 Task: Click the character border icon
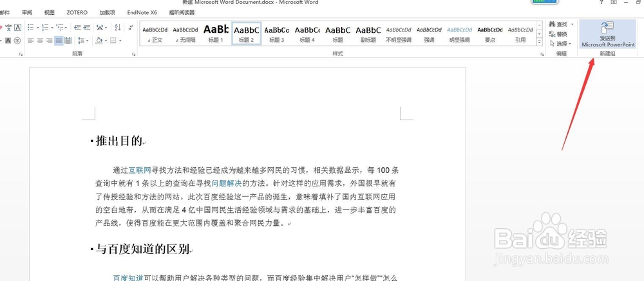click(17, 28)
